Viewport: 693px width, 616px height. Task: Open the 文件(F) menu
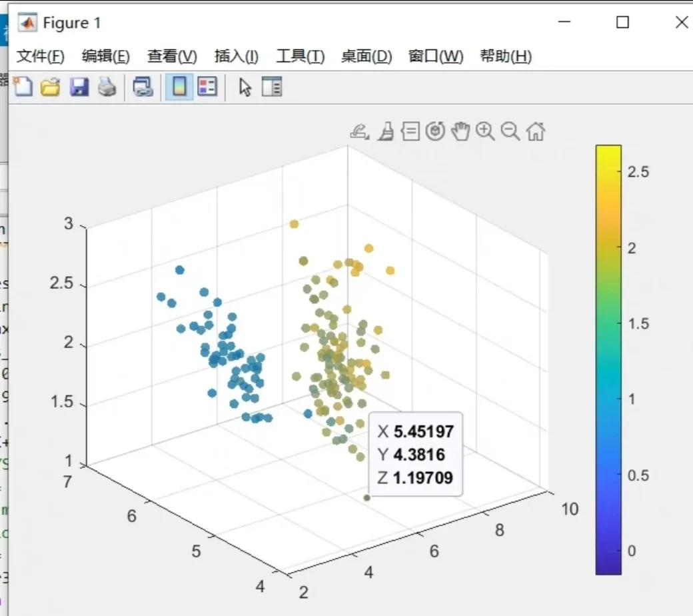coord(41,56)
